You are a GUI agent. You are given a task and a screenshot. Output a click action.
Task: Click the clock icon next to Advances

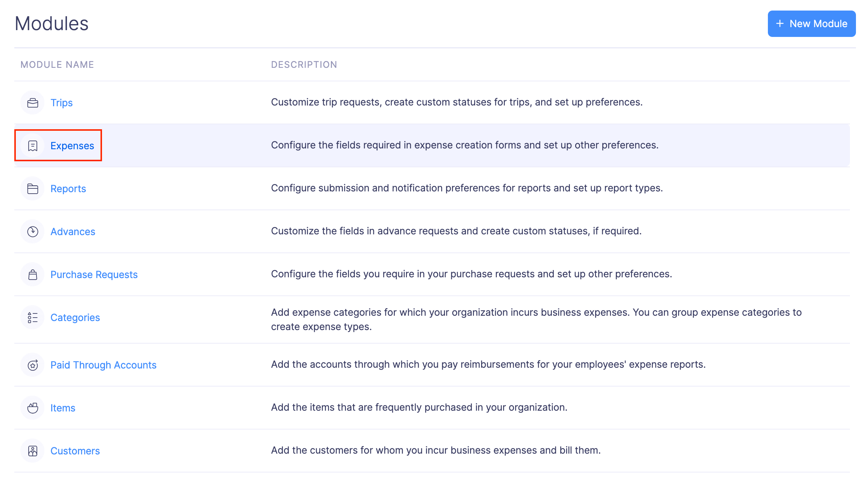coord(32,231)
